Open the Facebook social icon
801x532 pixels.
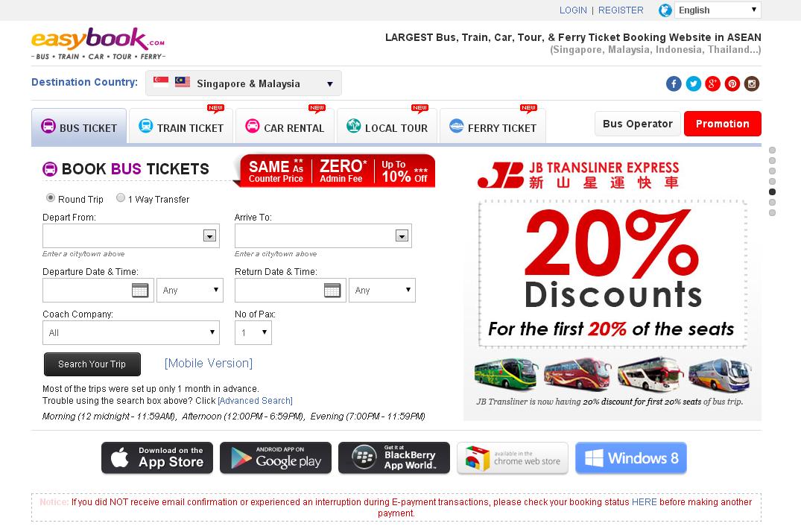pos(674,83)
